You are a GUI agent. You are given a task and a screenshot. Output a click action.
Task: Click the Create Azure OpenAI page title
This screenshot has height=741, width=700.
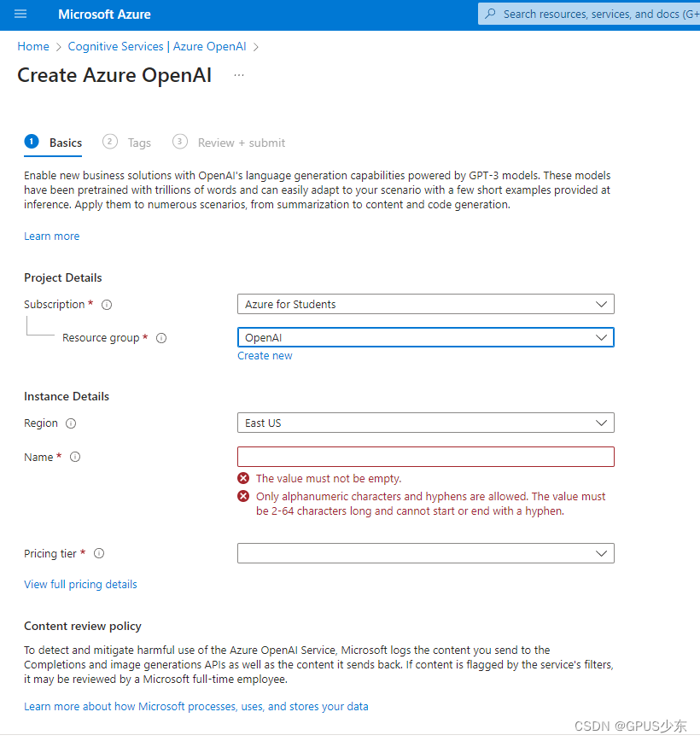pos(114,76)
